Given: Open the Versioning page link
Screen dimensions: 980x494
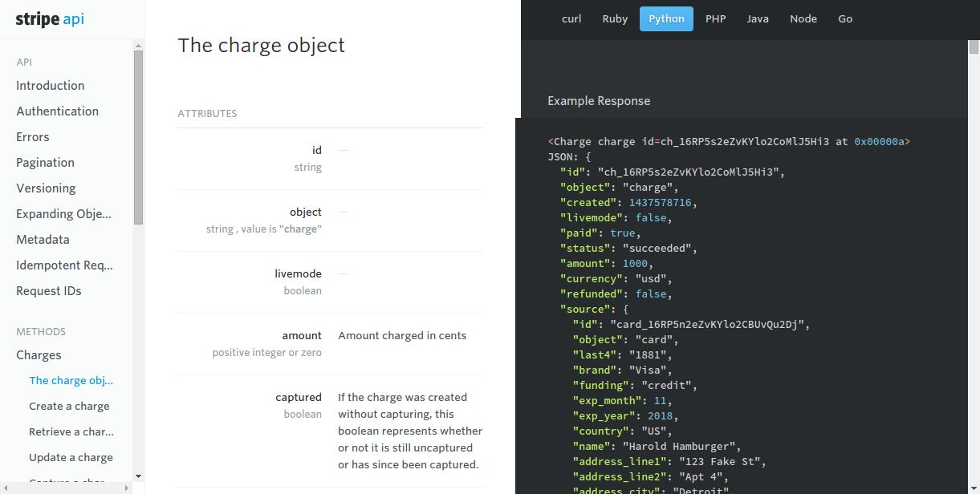Looking at the screenshot, I should pos(46,188).
